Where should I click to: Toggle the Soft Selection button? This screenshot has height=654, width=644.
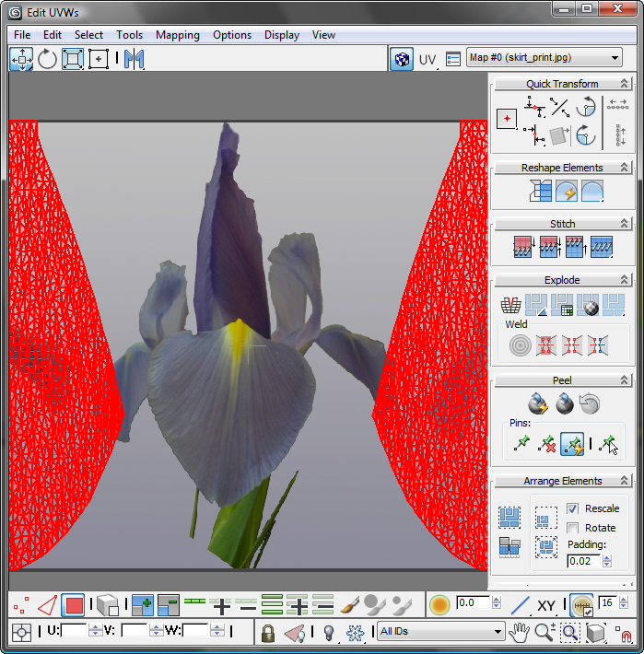[x=439, y=605]
